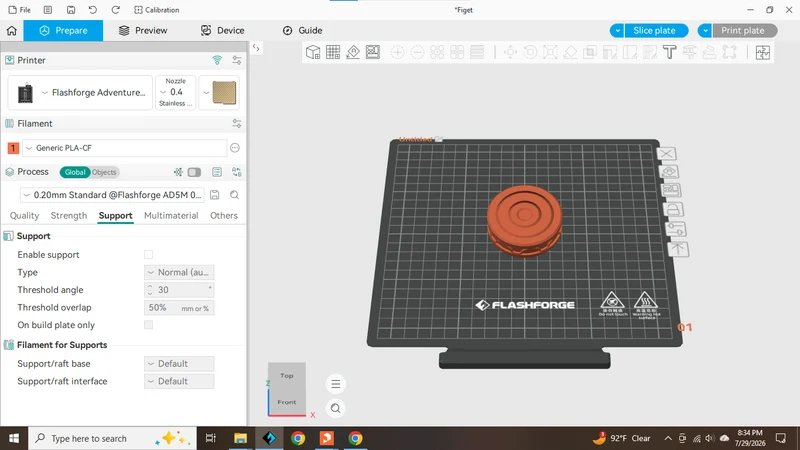The width and height of the screenshot is (800, 450).
Task: Open the Flashforge Adventurer printer dropdown
Action: 80,92
